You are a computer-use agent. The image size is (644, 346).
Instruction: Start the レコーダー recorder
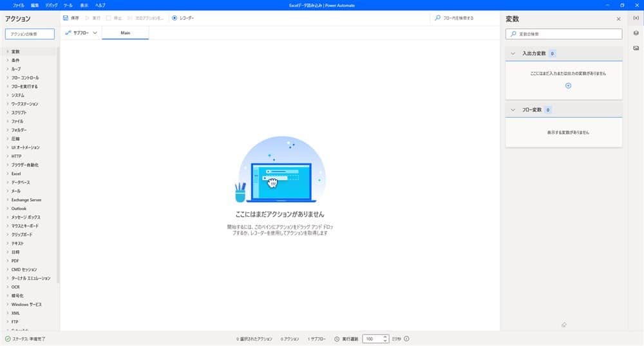point(183,18)
